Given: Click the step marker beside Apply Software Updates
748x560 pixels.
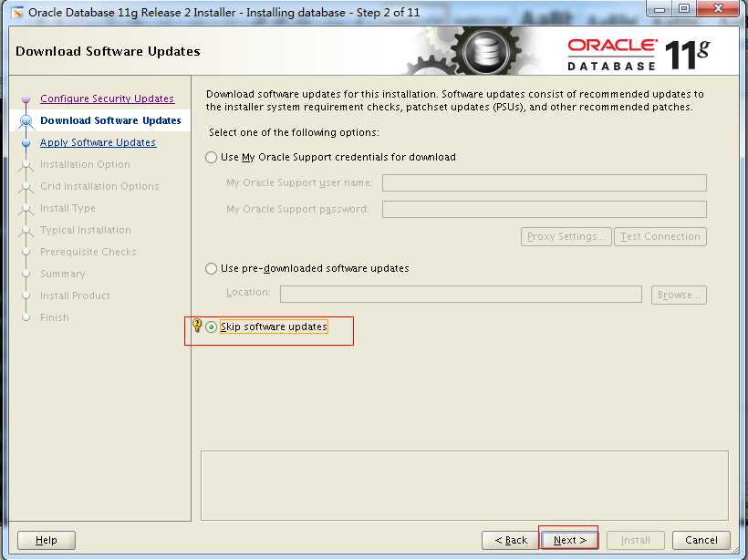Looking at the screenshot, I should 26,142.
